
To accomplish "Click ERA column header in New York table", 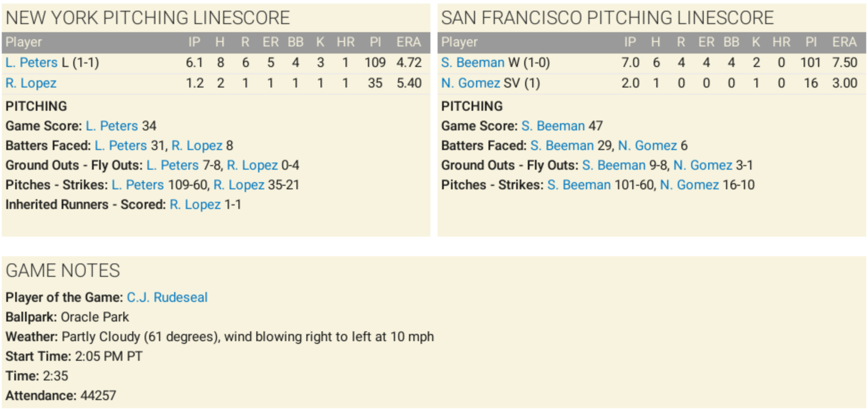I will [409, 42].
